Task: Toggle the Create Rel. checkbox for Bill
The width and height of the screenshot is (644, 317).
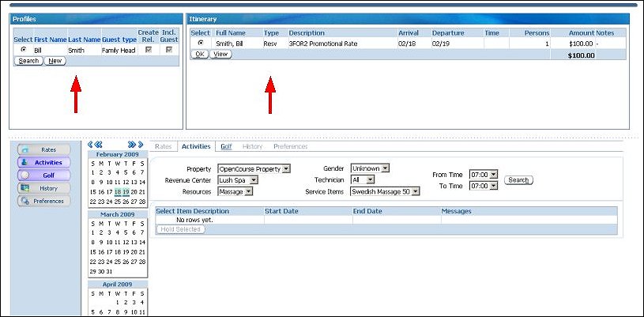Action: pos(148,50)
